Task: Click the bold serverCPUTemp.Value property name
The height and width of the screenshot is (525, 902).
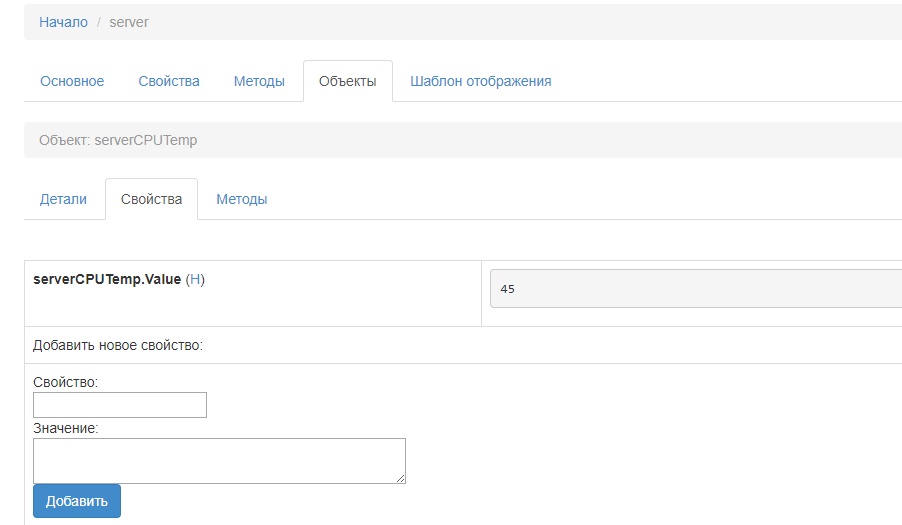Action: (x=107, y=280)
